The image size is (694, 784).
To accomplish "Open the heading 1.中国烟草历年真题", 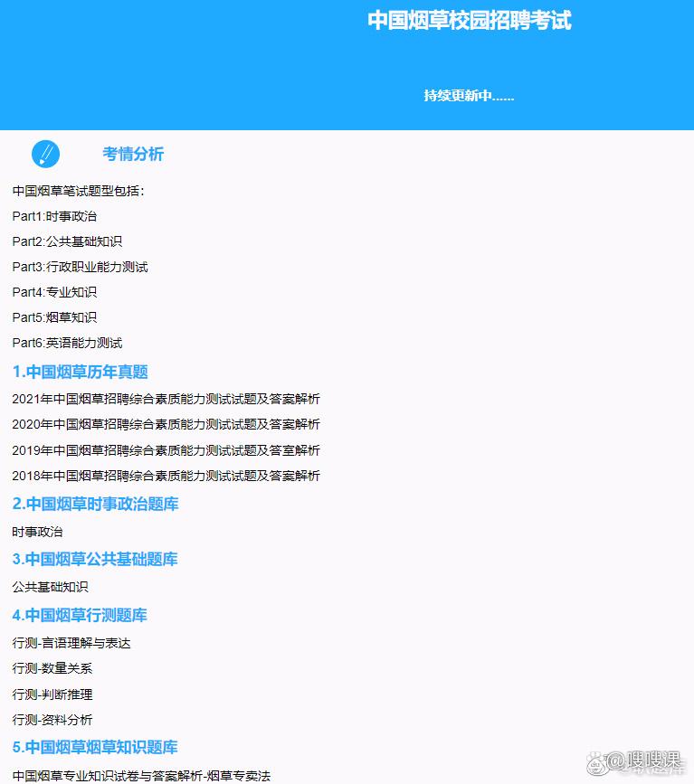I will [80, 372].
